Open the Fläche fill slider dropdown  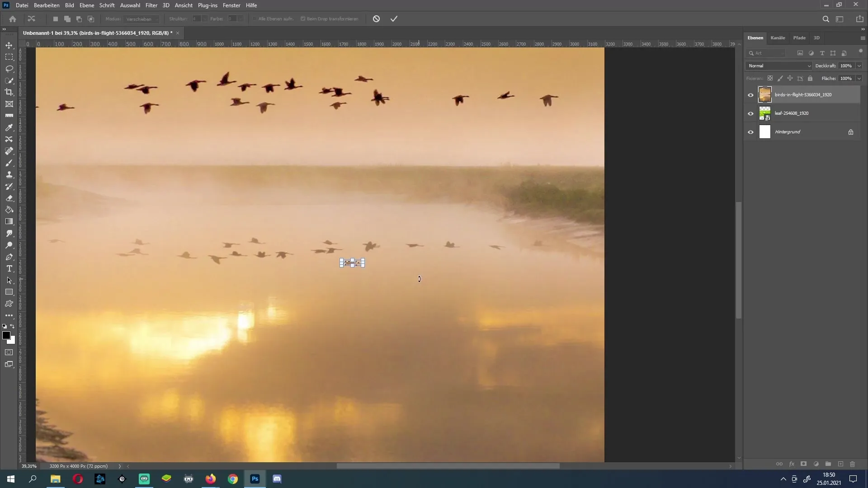coord(859,79)
